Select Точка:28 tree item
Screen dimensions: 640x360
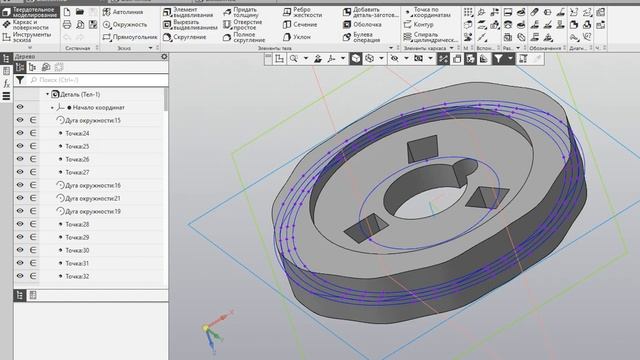77,224
